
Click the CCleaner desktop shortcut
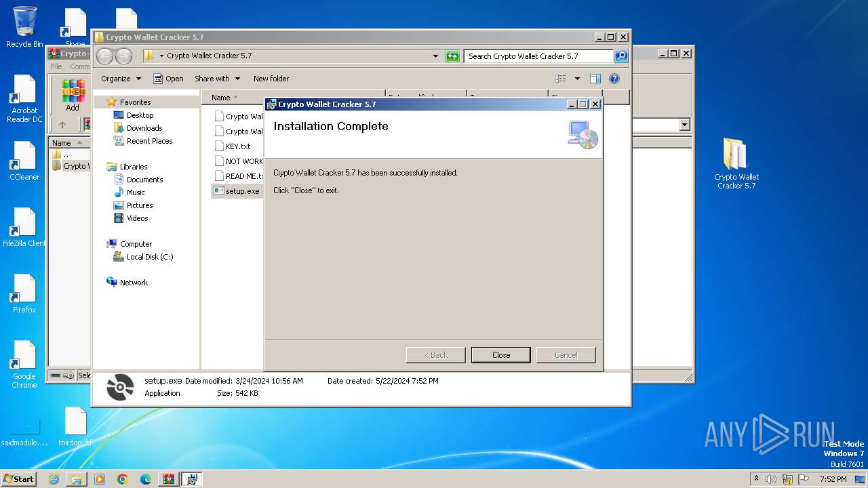24,161
